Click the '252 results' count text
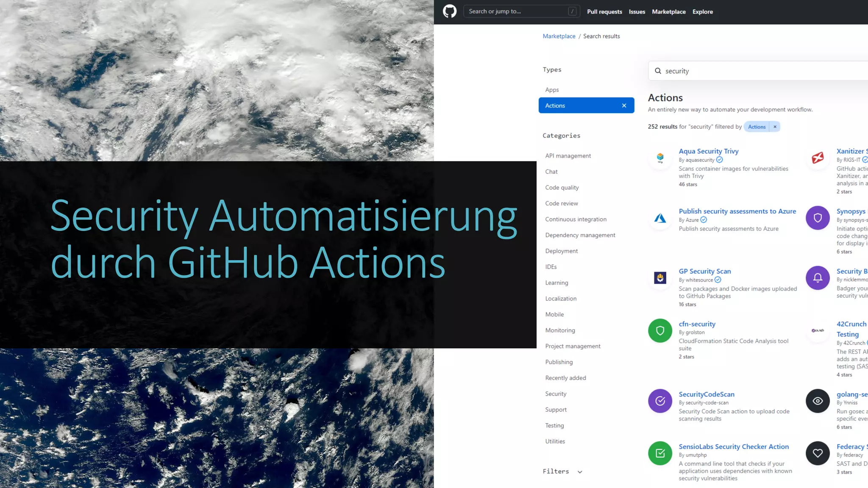The width and height of the screenshot is (868, 488). pos(662,127)
